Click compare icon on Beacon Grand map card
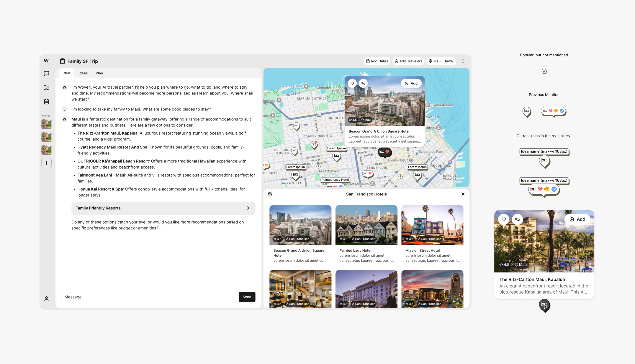635x364 pixels. 363,83
